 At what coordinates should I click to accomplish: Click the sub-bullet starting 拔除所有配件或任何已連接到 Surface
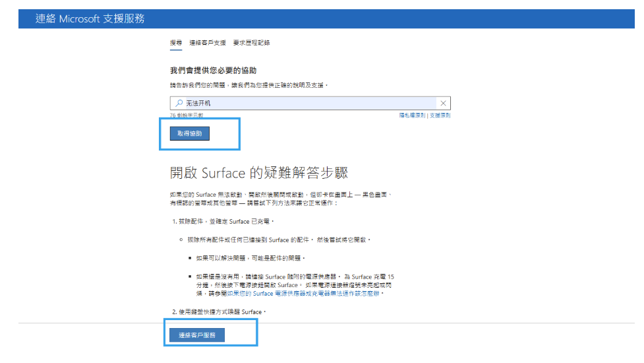279,240
